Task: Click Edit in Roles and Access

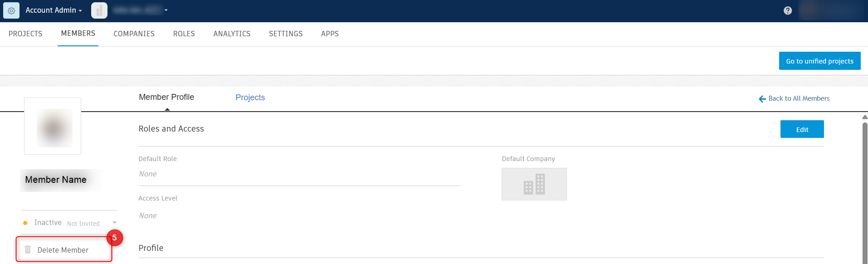Action: [802, 129]
